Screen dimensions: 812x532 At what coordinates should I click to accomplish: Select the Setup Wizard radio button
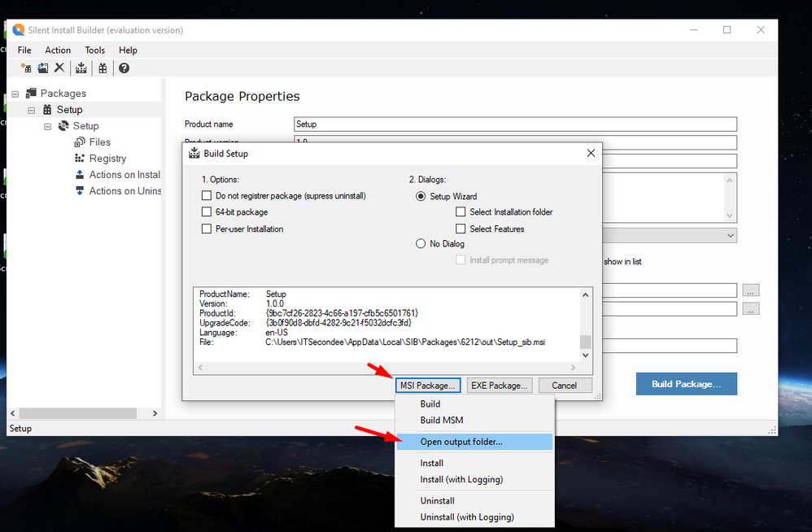click(x=421, y=196)
